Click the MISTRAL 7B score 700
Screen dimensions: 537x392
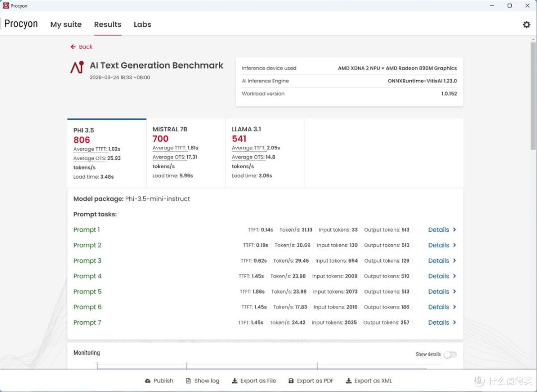pos(160,139)
